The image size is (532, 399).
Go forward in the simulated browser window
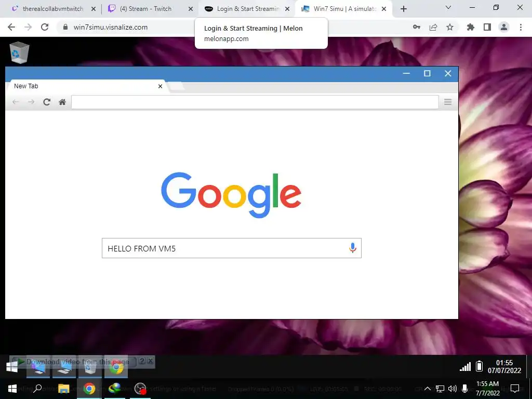pyautogui.click(x=31, y=102)
